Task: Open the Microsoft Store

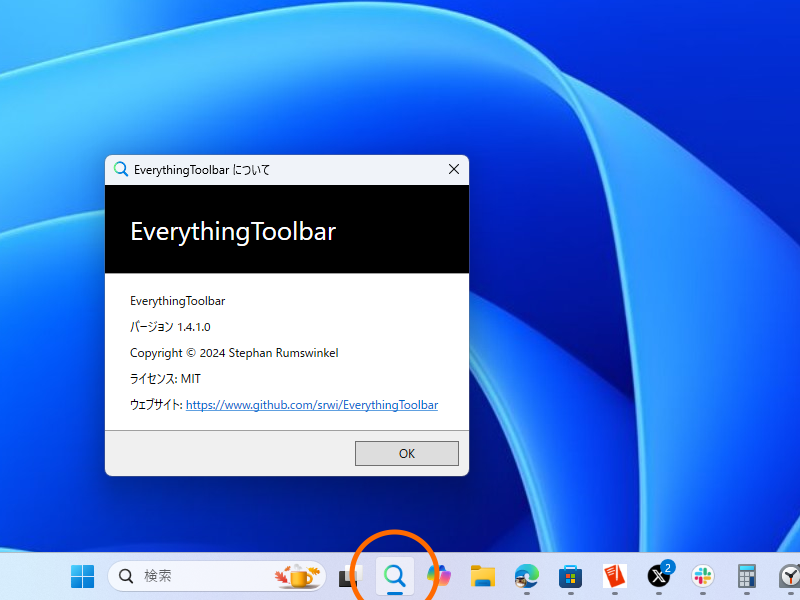Action: pyautogui.click(x=570, y=576)
